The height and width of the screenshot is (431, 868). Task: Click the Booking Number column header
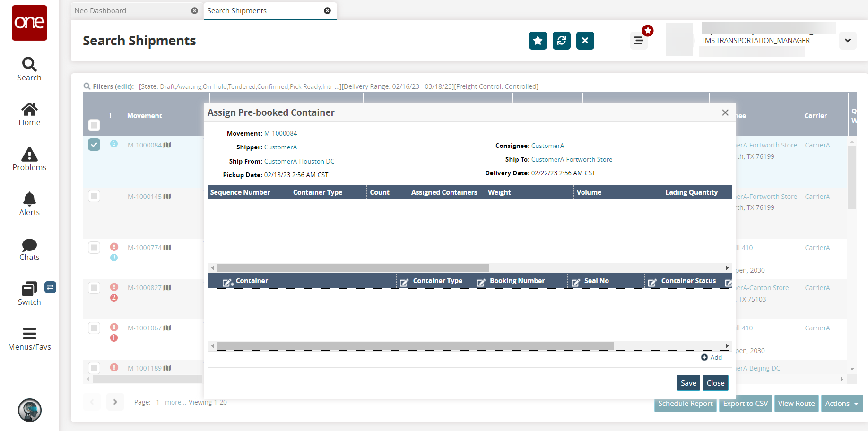tap(520, 281)
